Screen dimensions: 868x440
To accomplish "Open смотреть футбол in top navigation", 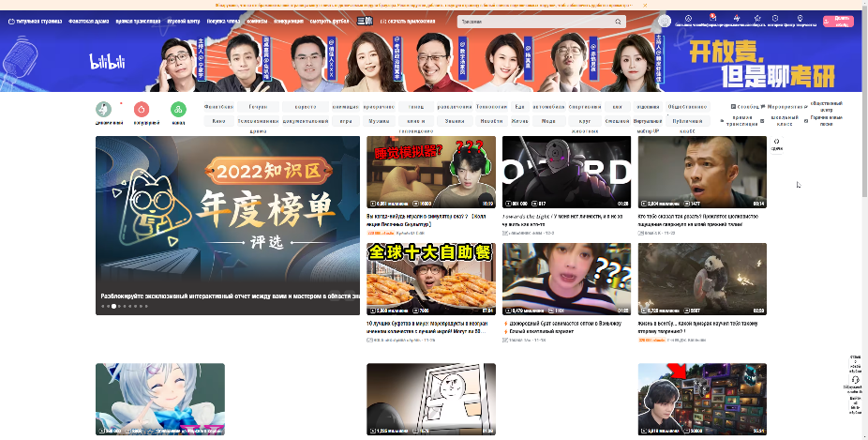I will tap(329, 21).
